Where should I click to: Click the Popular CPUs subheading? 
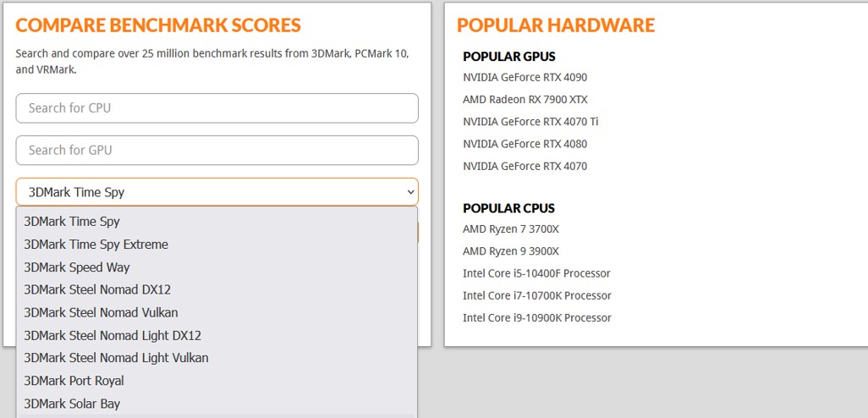coord(508,208)
